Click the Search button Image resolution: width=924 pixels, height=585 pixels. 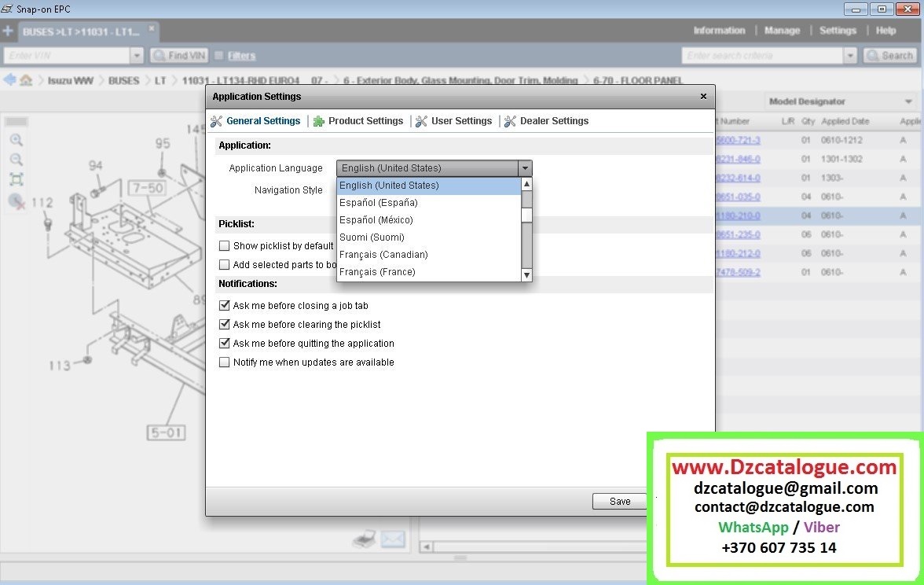[889, 55]
